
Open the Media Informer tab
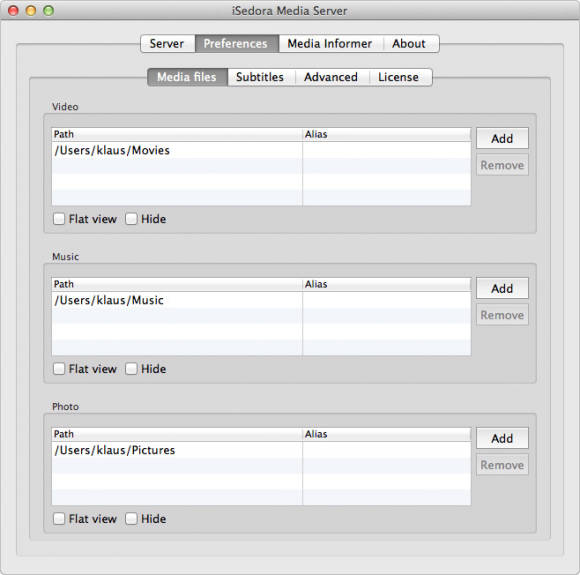click(331, 44)
